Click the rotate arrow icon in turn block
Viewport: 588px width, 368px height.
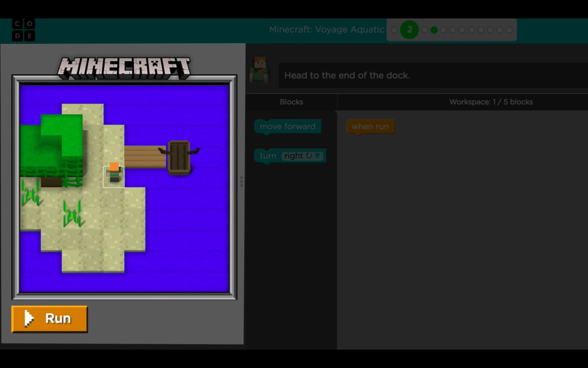tap(309, 156)
